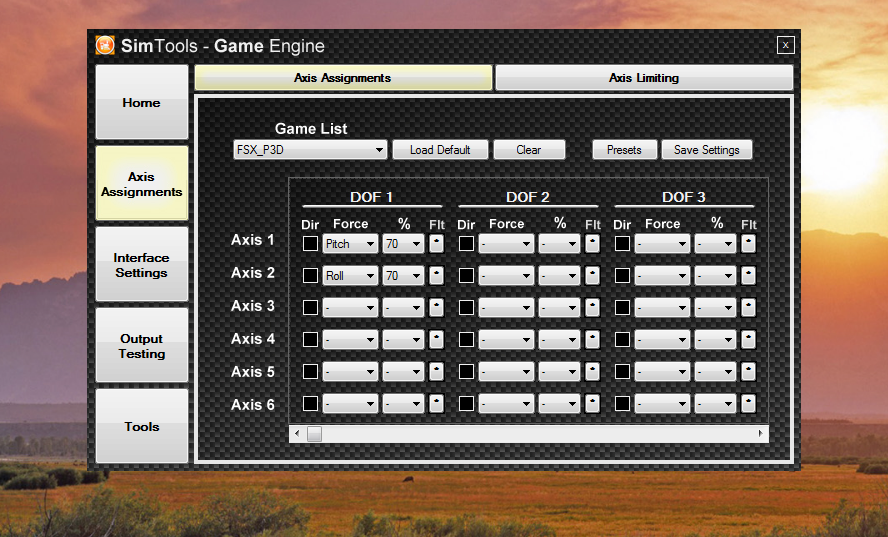888x537 pixels.
Task: Open Axis 2 DOF 1 filter button
Action: [x=436, y=275]
